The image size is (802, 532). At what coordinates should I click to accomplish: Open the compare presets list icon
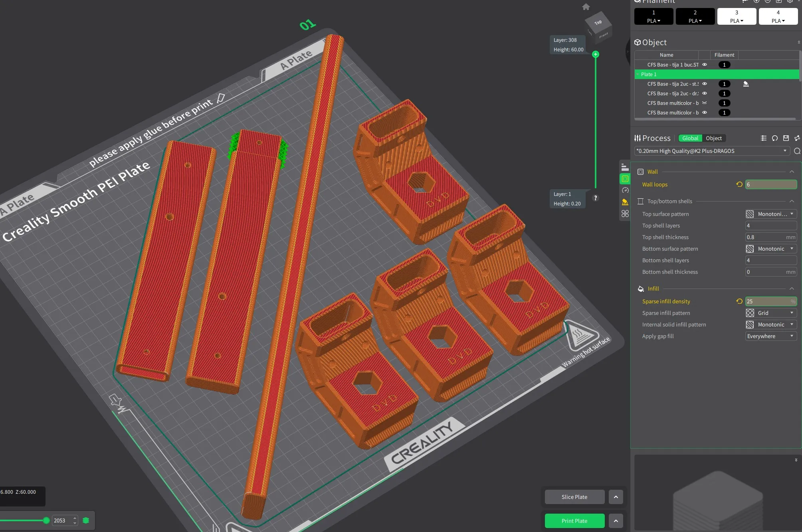tap(764, 138)
